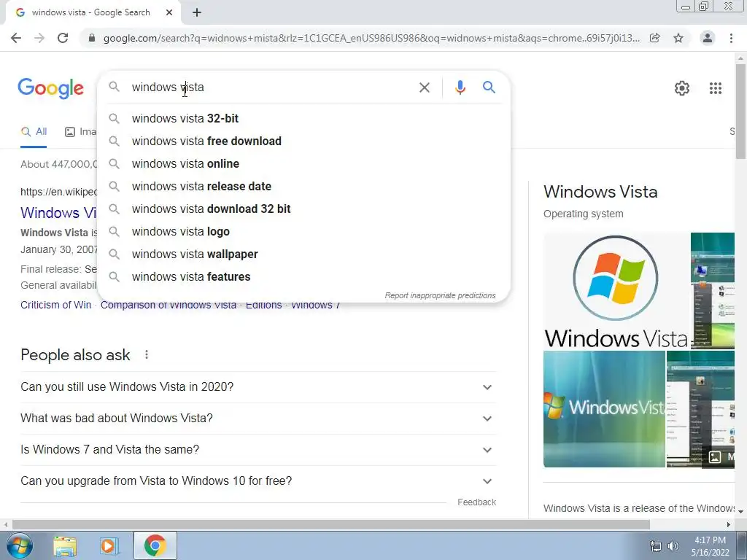
Task: Open the Chrome profile avatar
Action: click(x=708, y=38)
